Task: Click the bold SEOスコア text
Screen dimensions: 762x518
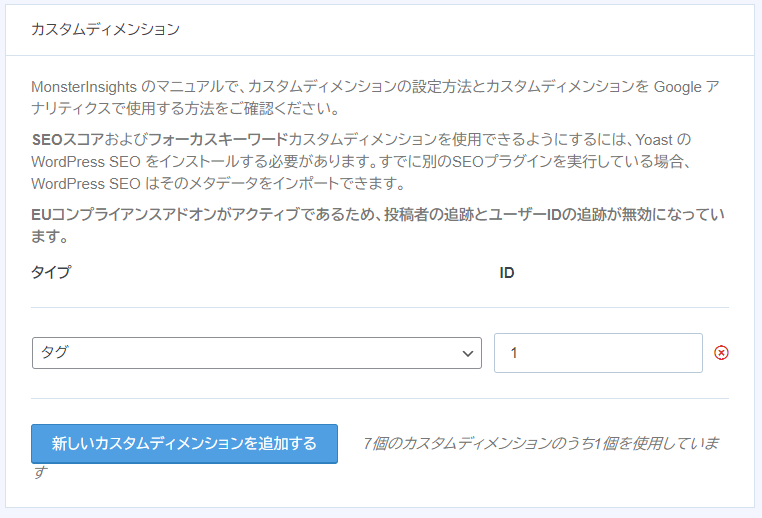Action: coord(68,139)
